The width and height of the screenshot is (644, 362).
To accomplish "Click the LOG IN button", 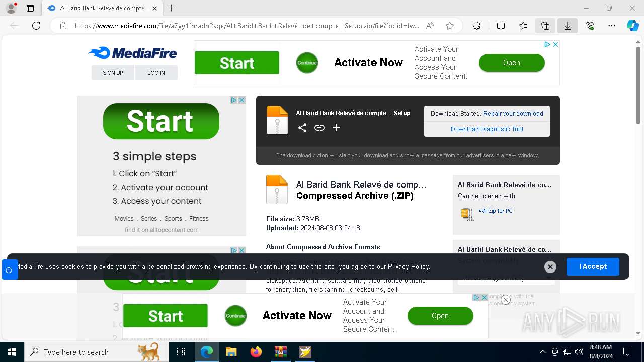I will click(156, 73).
